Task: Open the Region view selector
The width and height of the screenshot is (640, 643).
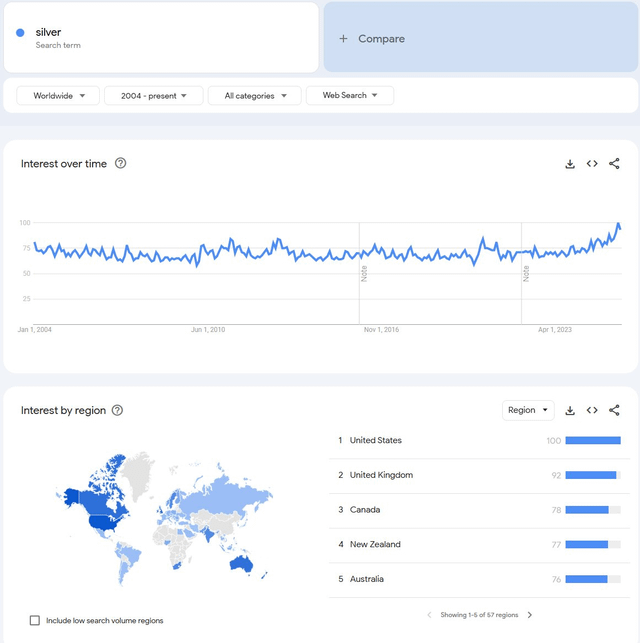Action: [x=528, y=410]
